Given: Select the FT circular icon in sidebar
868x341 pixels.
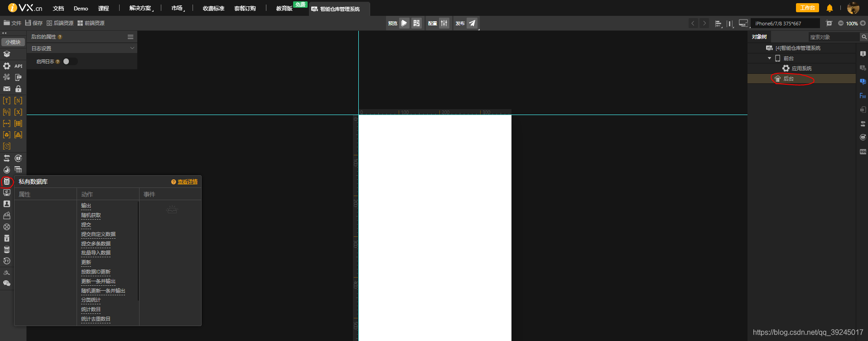Looking at the screenshot, I should [7, 261].
